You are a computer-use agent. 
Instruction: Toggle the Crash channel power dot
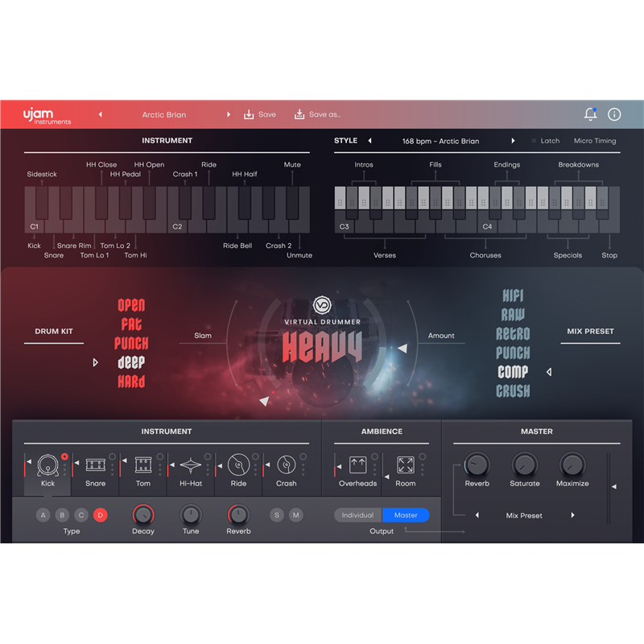point(303,456)
